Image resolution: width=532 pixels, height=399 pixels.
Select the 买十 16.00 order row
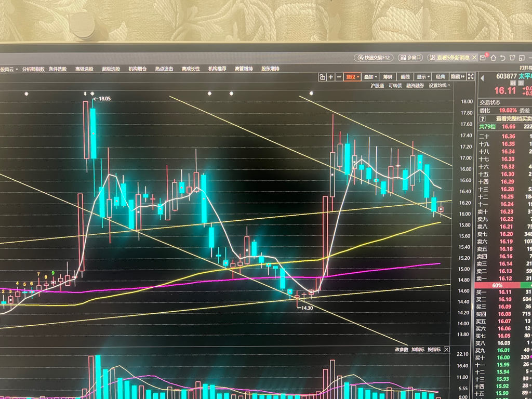point(504,357)
